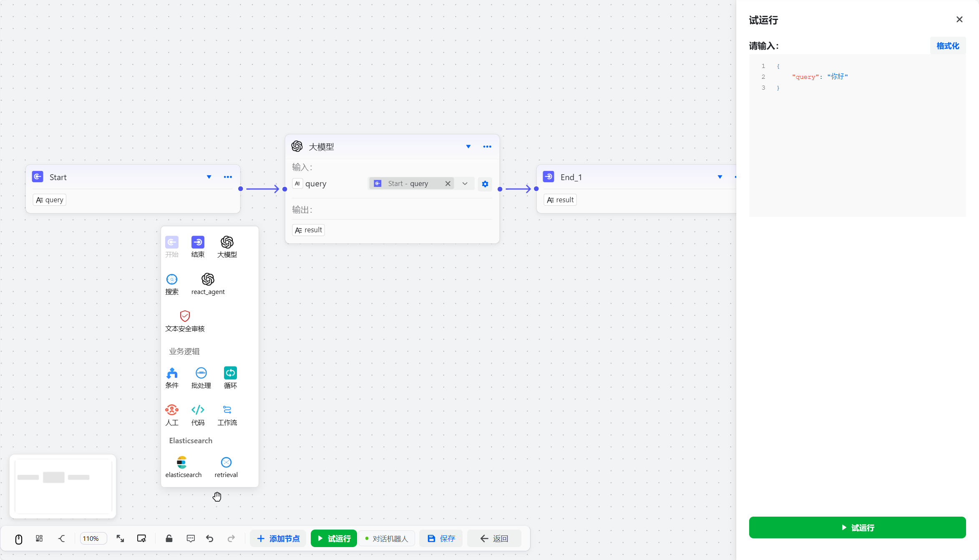Screen dimensions: 979x560
Task: Open the 大模型 node three-dot menu
Action: click(x=487, y=147)
